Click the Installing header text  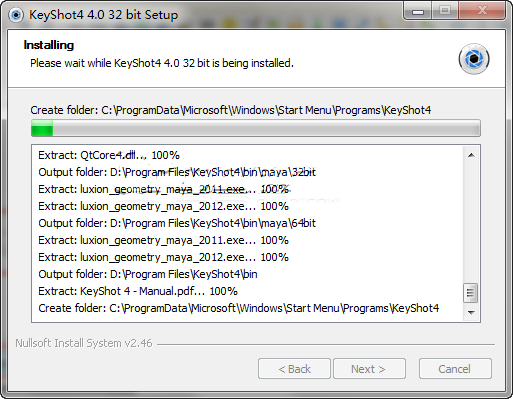pos(49,45)
